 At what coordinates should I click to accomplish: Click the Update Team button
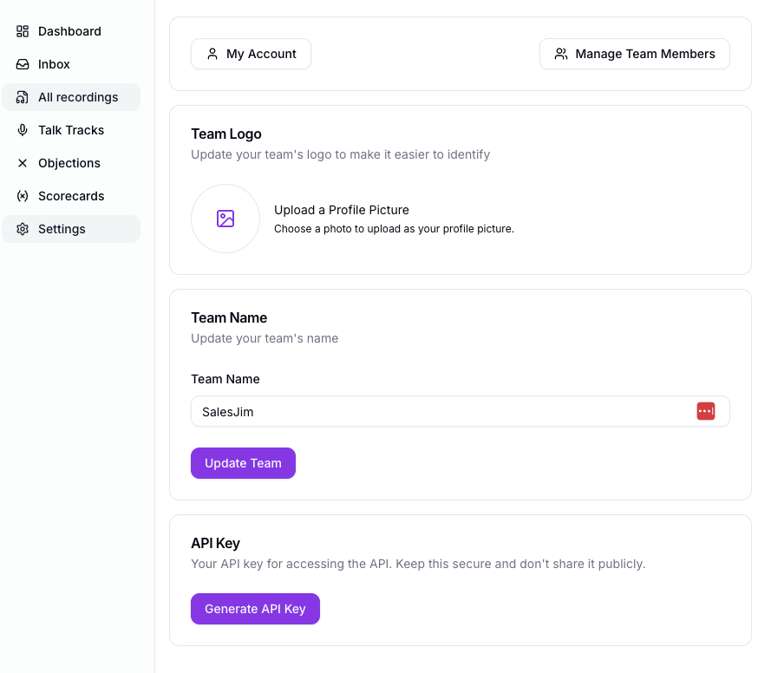pyautogui.click(x=243, y=463)
